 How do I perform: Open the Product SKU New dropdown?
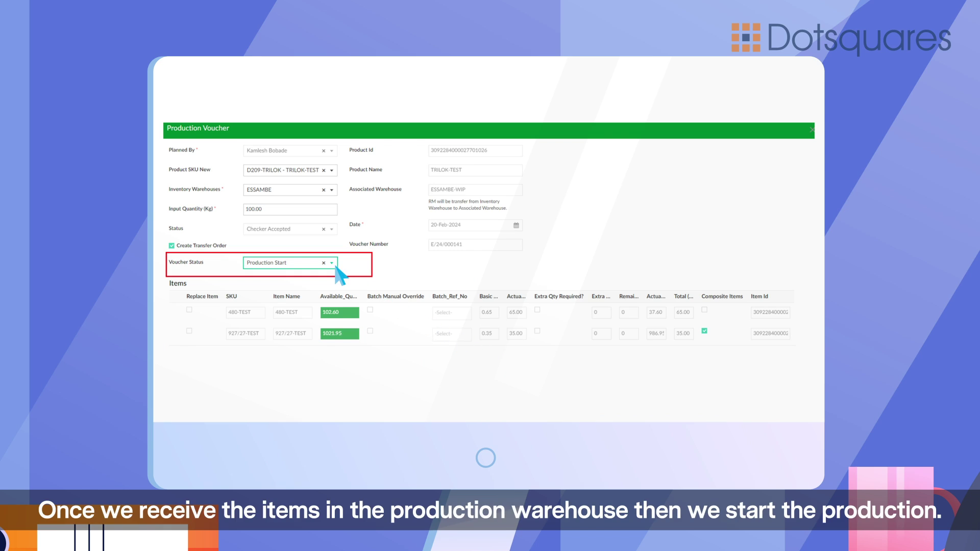pos(332,170)
